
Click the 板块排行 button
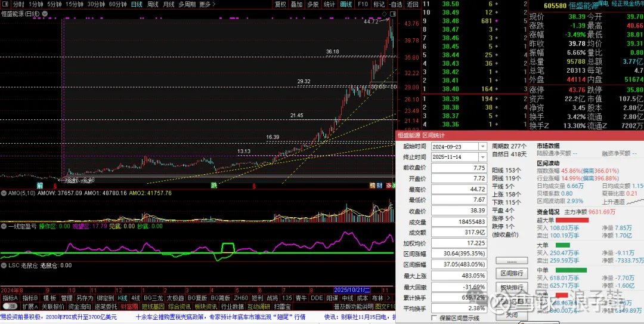pyautogui.click(x=512, y=287)
